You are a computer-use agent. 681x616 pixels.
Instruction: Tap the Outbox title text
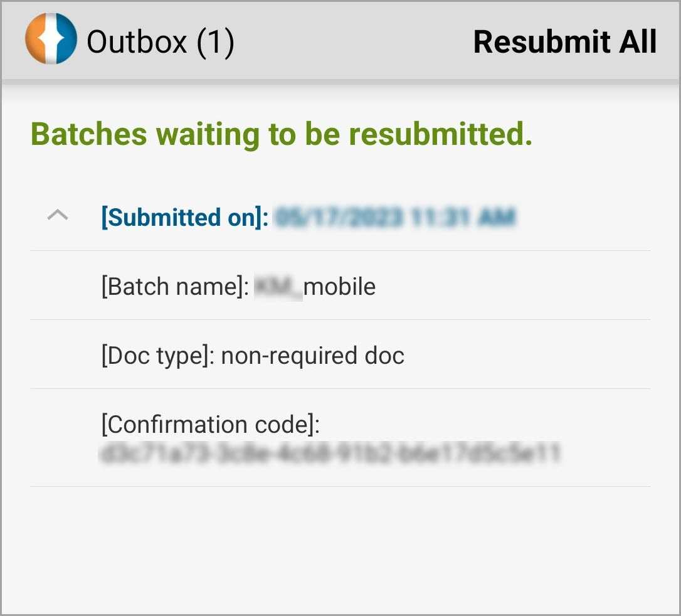tap(137, 41)
